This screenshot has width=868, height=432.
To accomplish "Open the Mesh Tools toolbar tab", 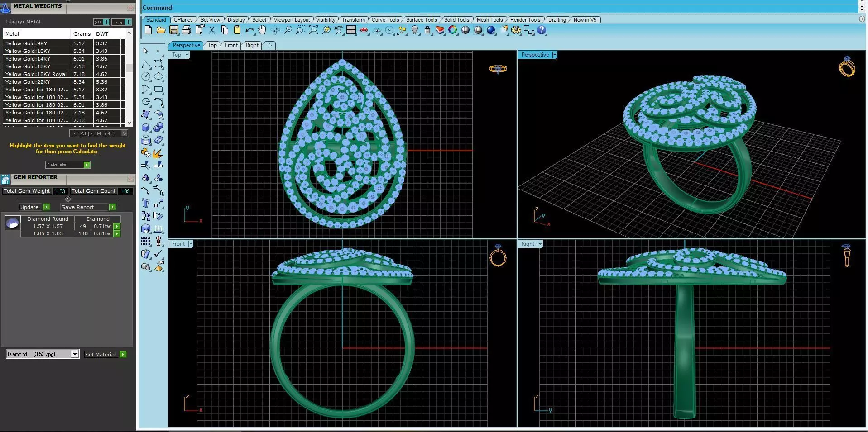I will (489, 19).
